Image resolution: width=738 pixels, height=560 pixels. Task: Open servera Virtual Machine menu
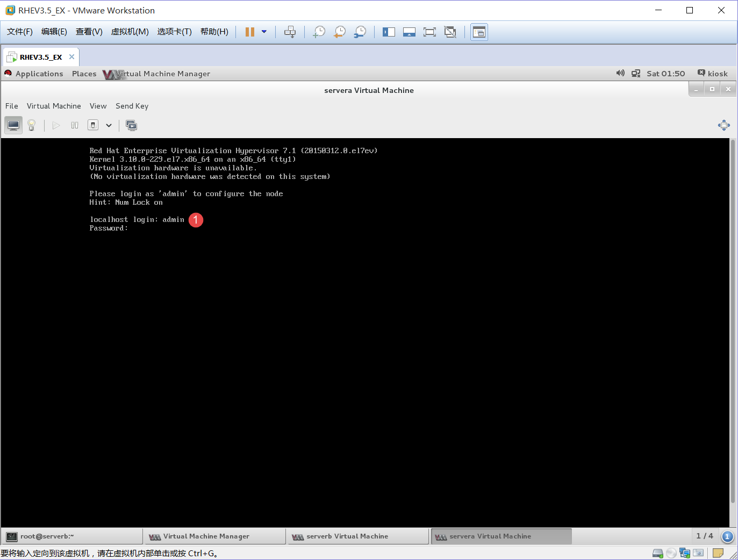pyautogui.click(x=54, y=106)
